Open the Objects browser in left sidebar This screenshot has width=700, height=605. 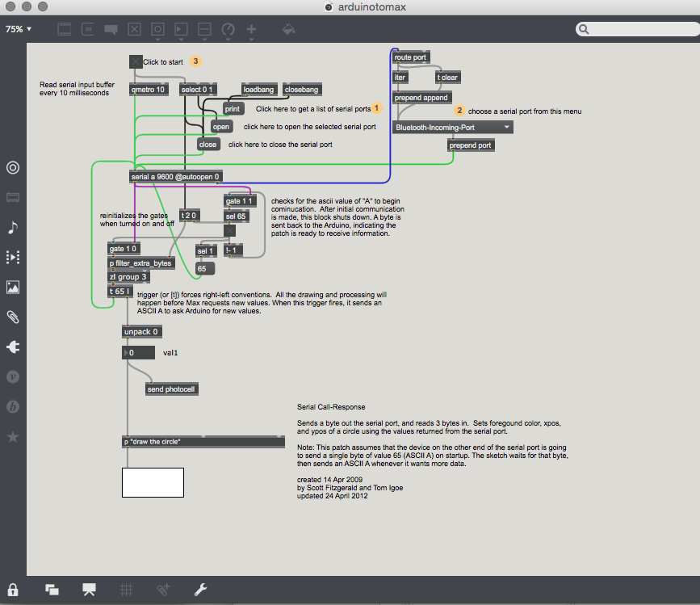(x=13, y=167)
